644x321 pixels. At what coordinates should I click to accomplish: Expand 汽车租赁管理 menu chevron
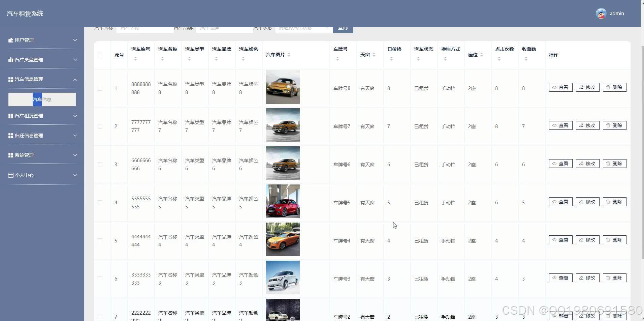[75, 116]
